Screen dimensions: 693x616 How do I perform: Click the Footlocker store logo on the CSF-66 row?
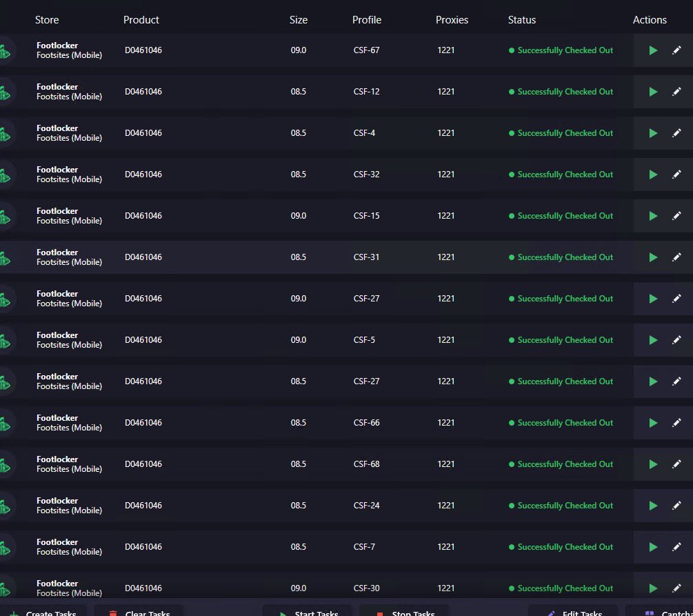coord(5,424)
